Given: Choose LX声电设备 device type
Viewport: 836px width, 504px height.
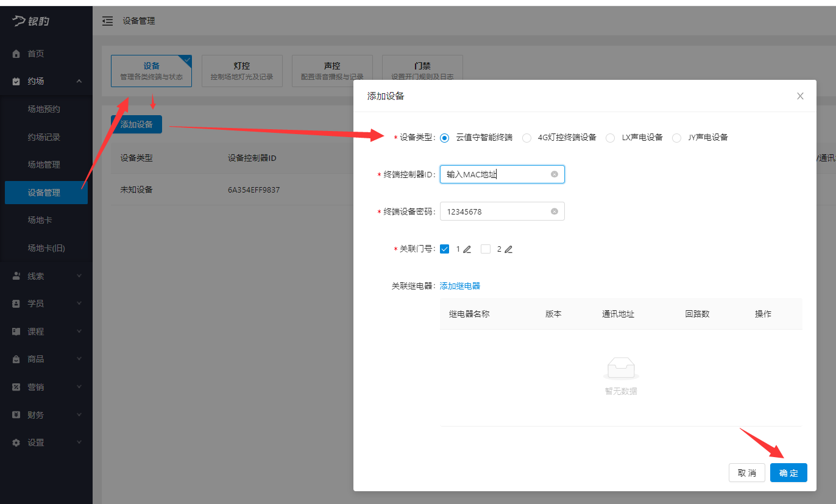Looking at the screenshot, I should coord(610,138).
